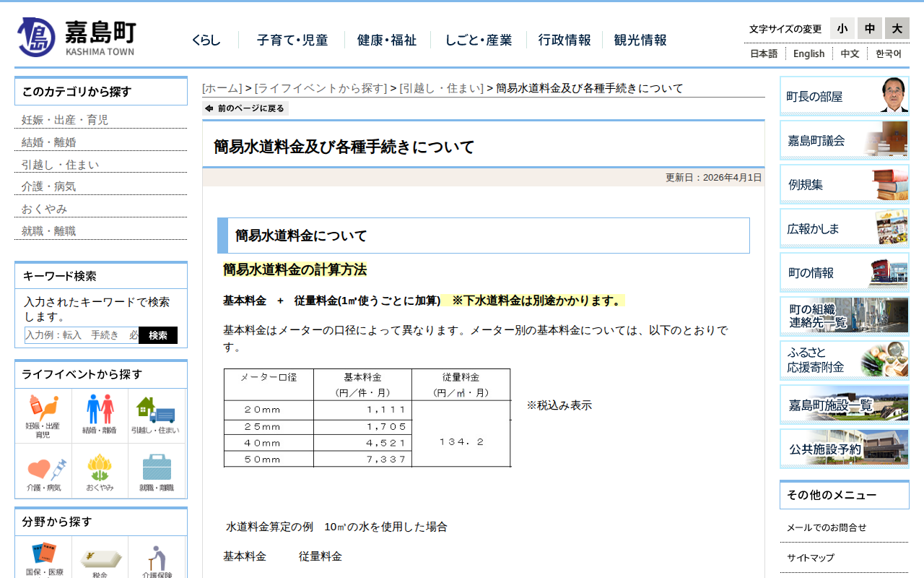Open the 国保・医療 field icon
This screenshot has width=924, height=578.
tap(43, 558)
